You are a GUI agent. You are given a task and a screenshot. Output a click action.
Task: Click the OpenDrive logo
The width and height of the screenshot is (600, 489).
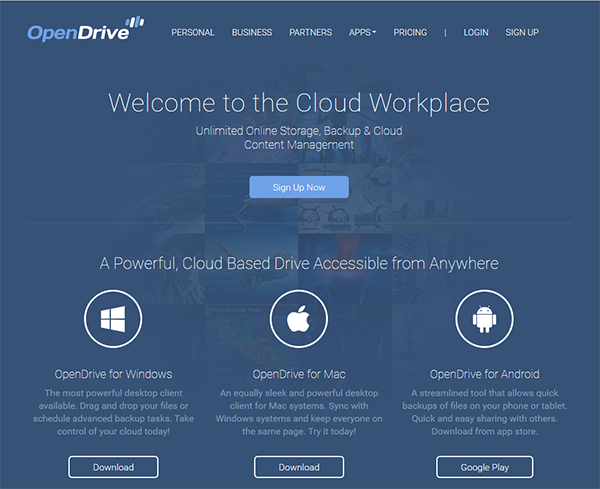click(86, 29)
